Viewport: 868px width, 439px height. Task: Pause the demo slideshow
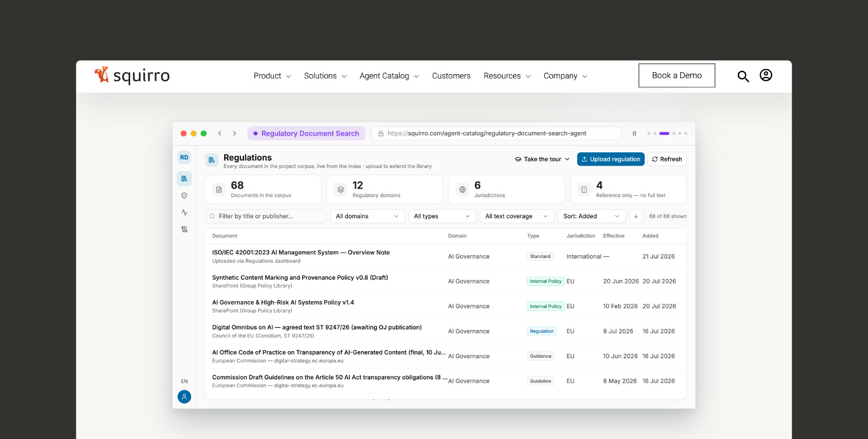pyautogui.click(x=634, y=133)
